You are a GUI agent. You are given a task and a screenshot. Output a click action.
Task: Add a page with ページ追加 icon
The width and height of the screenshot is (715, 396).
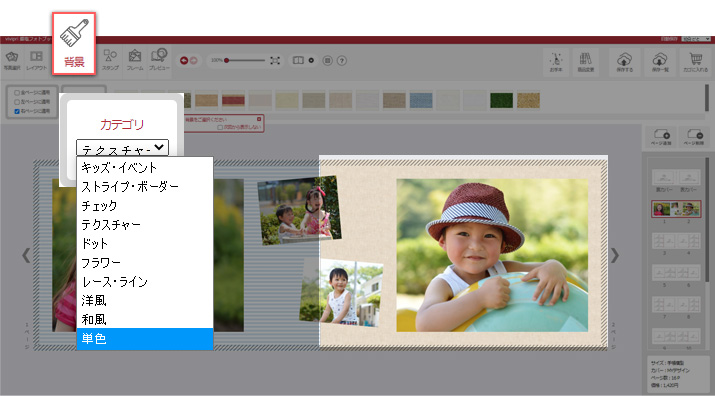(661, 137)
